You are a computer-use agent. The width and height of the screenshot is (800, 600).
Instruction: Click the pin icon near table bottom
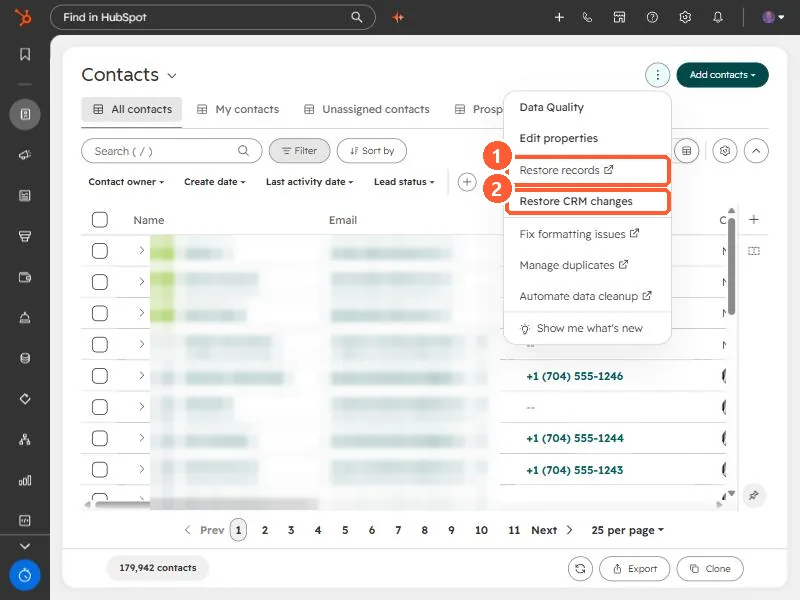click(754, 495)
